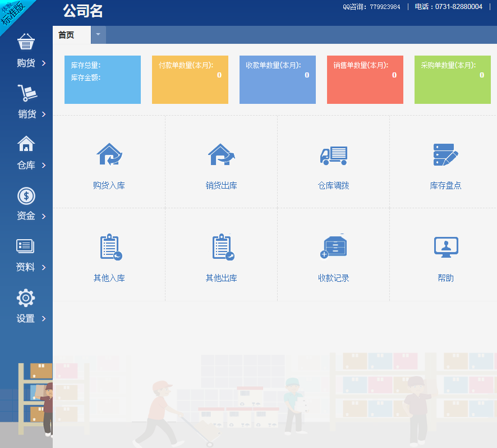
Task: Click the blue 收款单数量(本月) card
Action: pyautogui.click(x=278, y=80)
